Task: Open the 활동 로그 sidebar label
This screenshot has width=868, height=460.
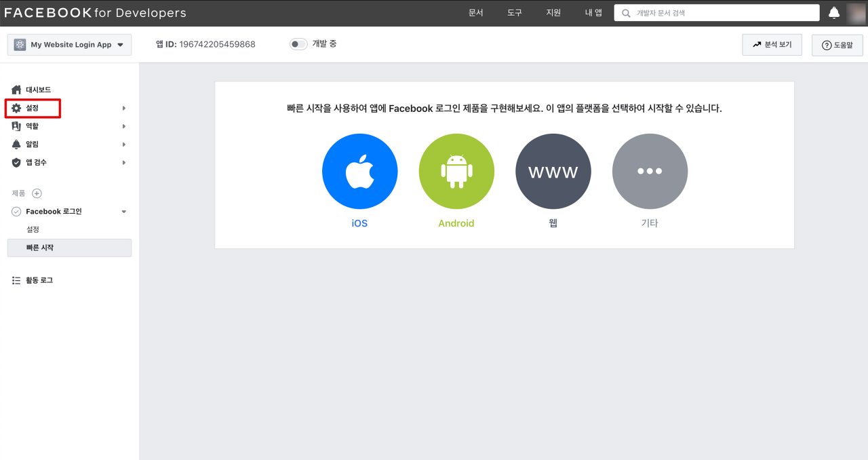Action: [39, 280]
